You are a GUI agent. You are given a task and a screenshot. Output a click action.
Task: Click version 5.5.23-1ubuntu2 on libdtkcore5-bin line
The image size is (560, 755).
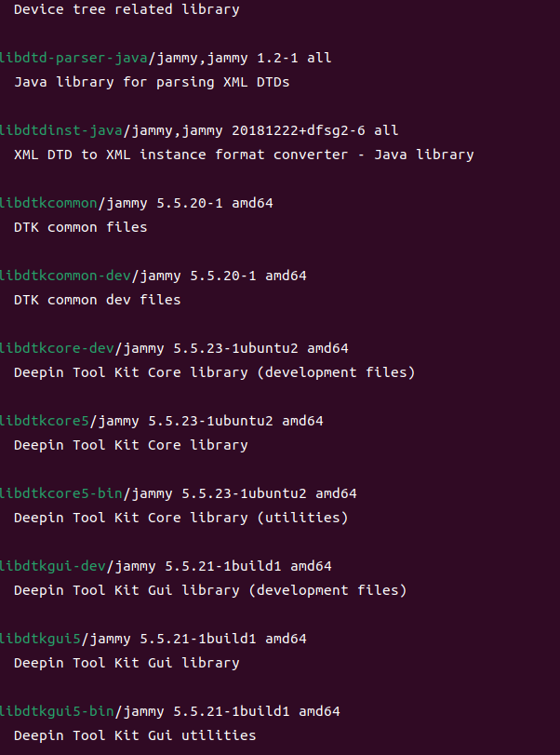(244, 494)
